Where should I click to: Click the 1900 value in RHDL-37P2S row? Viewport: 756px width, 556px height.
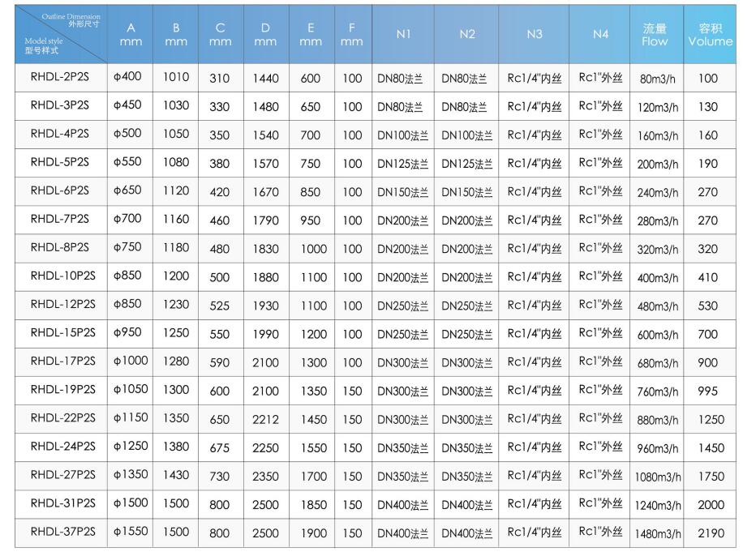314,532
